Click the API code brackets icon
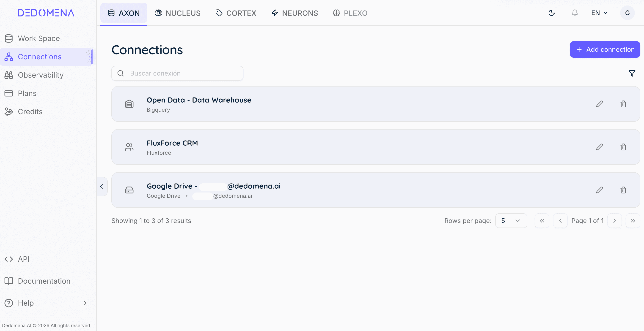 9,259
